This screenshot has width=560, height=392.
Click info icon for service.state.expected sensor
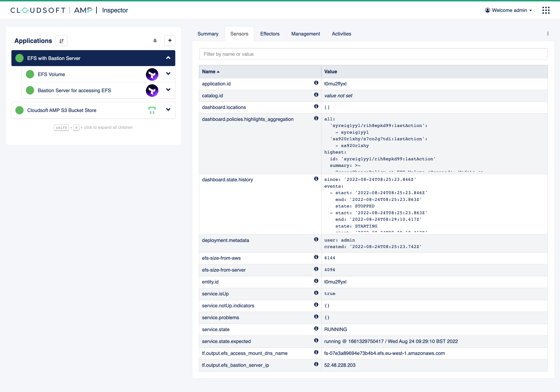(x=316, y=340)
